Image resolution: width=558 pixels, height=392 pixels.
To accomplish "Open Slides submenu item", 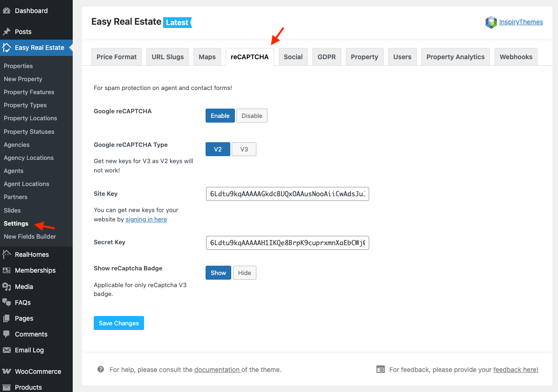I will coord(12,210).
